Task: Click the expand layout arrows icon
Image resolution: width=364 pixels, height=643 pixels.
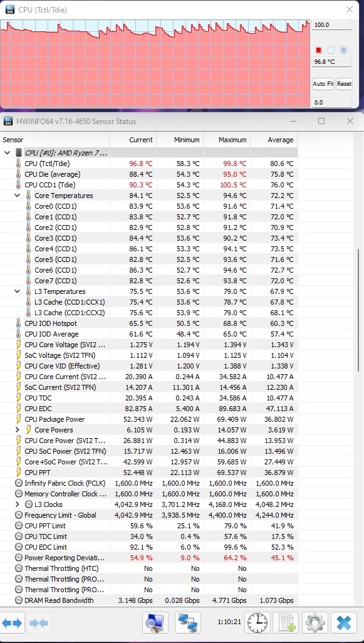Action: pyautogui.click(x=12, y=623)
